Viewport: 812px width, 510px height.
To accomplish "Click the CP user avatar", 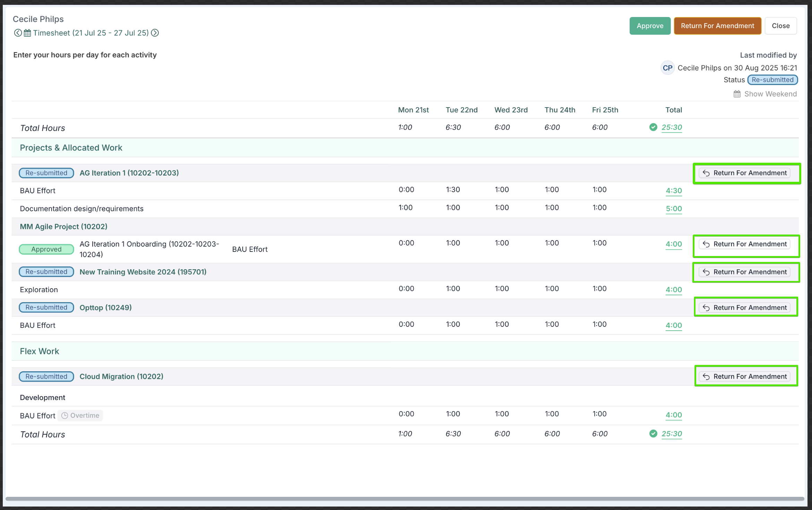I will click(667, 68).
